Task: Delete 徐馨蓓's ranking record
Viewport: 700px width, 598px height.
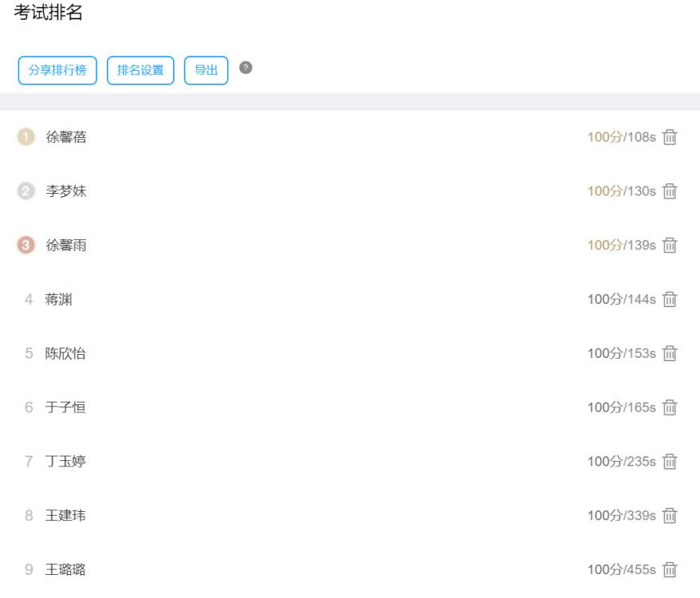Action: (670, 137)
